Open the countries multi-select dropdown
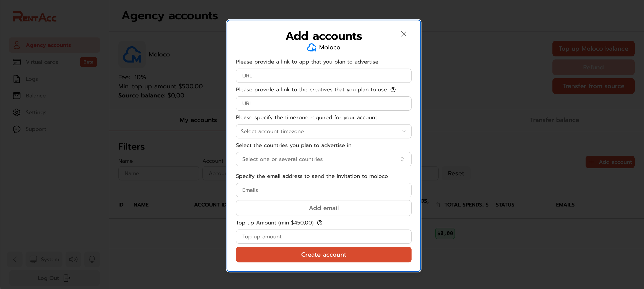This screenshot has width=644, height=289. pos(324,159)
